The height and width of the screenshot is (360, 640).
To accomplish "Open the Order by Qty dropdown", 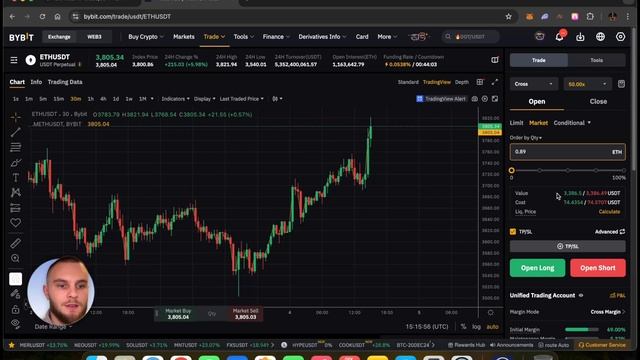I will tap(526, 138).
